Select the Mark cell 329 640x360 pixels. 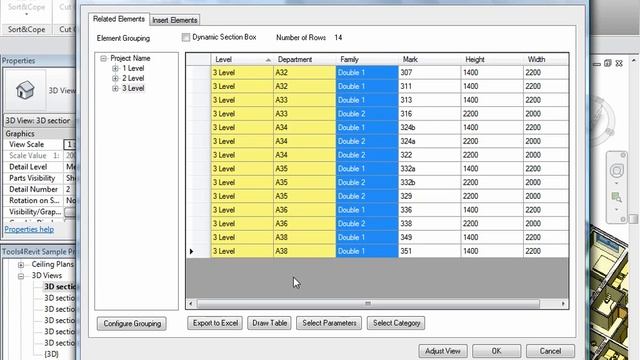coord(429,196)
